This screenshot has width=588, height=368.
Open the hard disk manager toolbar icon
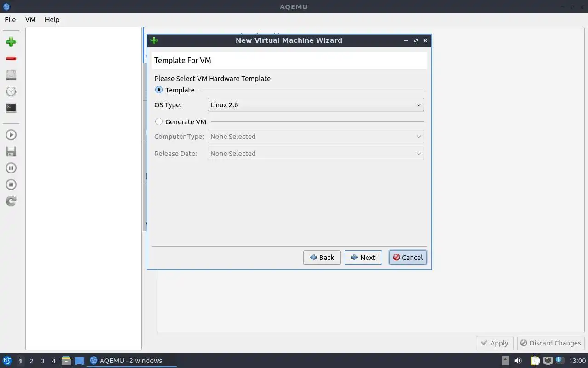pos(11,75)
